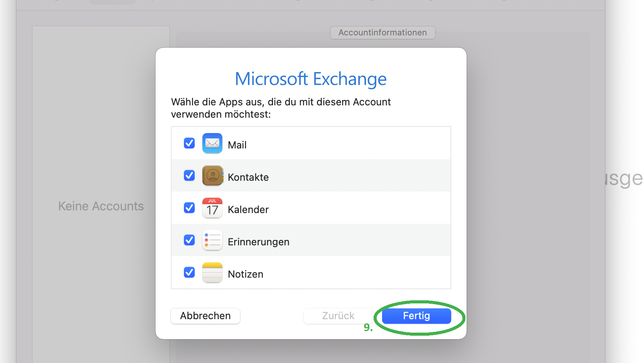Screen dimensions: 644x363
Task: Select the Mail row label
Action: [237, 145]
